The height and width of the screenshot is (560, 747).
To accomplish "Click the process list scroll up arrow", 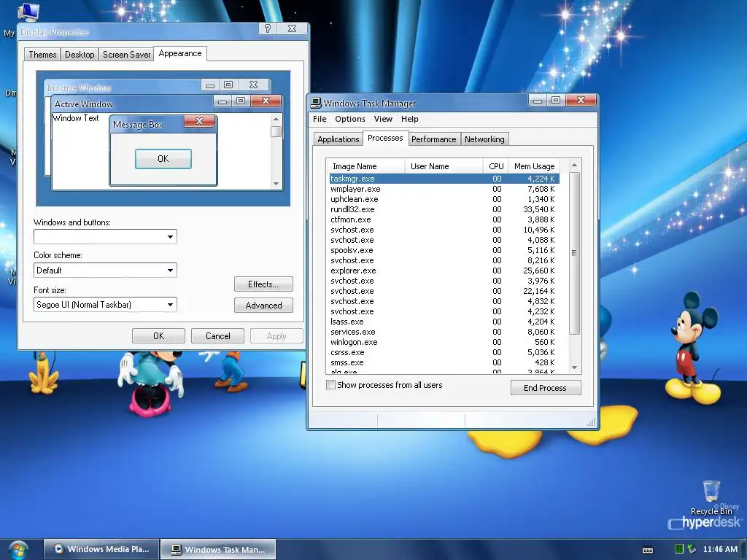I will [575, 166].
